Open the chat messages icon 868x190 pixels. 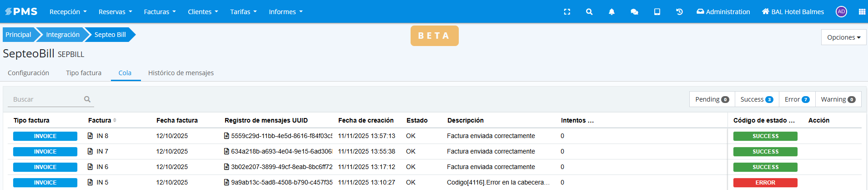[x=634, y=12]
